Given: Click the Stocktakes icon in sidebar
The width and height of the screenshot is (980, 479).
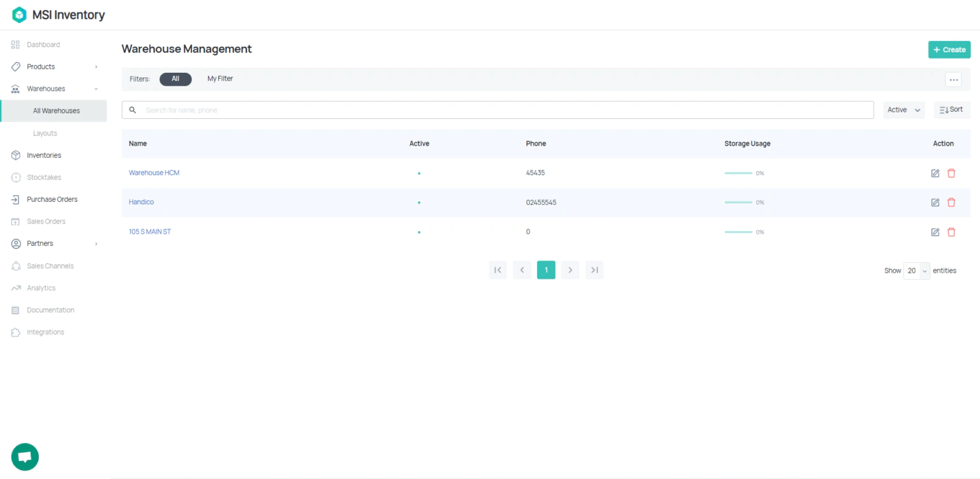Looking at the screenshot, I should click(x=16, y=178).
